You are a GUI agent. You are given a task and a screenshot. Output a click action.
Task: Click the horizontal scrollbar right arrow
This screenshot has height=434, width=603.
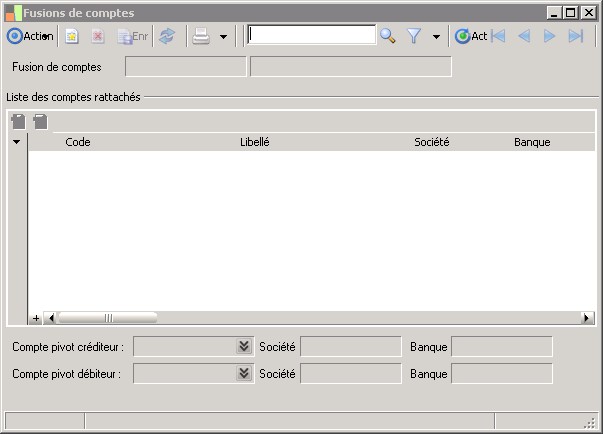click(x=587, y=318)
